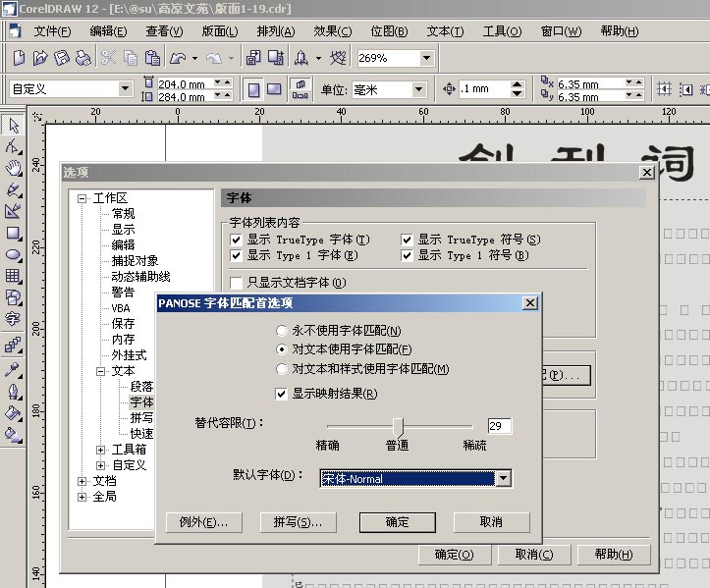
Task: Click 确定 in PANOSE dialog
Action: click(x=397, y=522)
